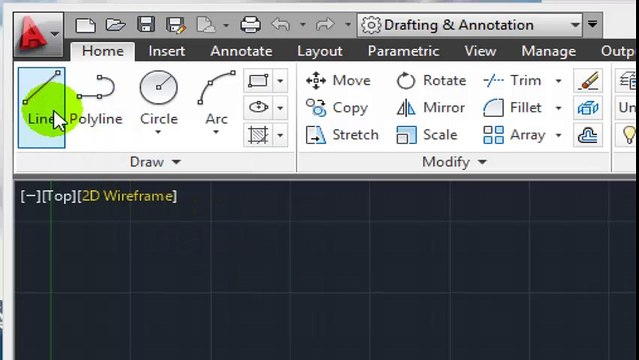Image resolution: width=639 pixels, height=360 pixels.
Task: Click the [2D Wireframe] visual style label
Action: pyautogui.click(x=127, y=196)
